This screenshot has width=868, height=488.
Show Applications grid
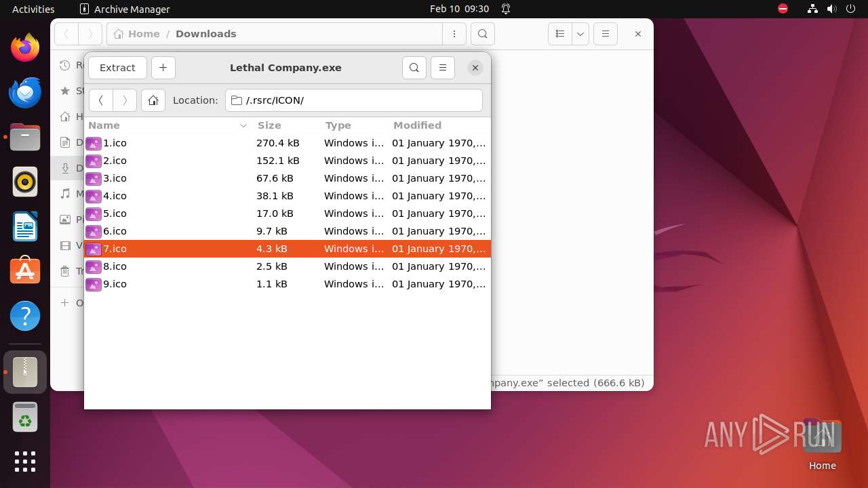click(x=25, y=462)
